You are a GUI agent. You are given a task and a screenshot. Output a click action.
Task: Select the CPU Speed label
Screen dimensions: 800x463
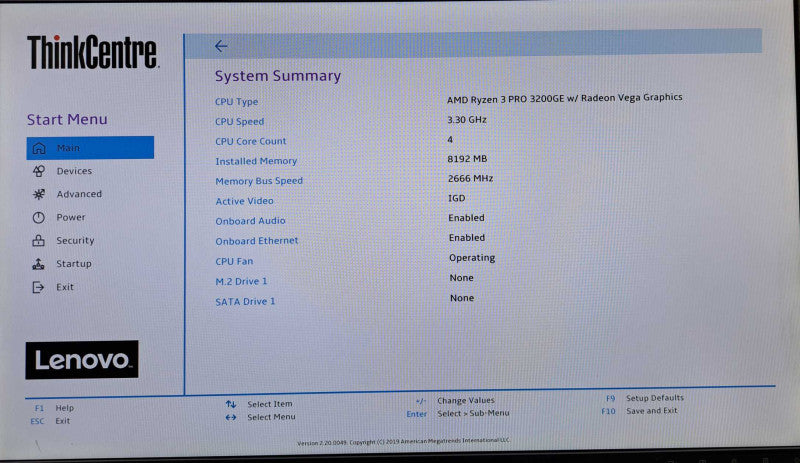coord(239,121)
